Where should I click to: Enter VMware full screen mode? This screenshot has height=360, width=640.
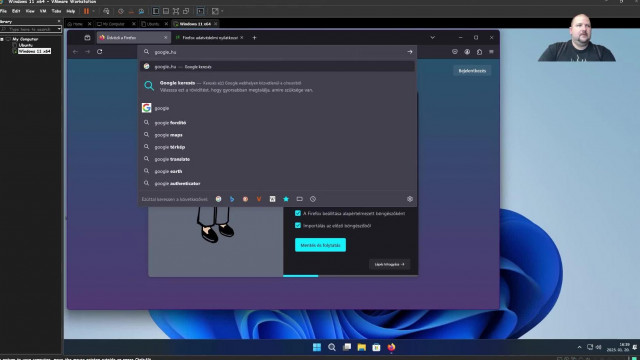coord(176,11)
